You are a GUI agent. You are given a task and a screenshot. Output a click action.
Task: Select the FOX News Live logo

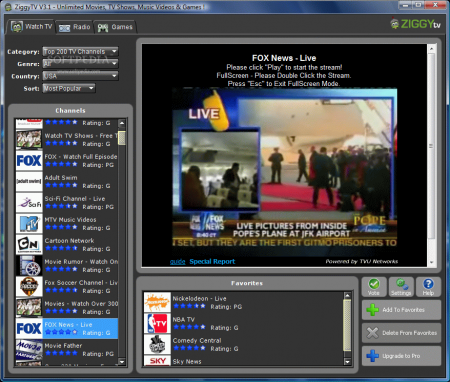click(x=29, y=328)
